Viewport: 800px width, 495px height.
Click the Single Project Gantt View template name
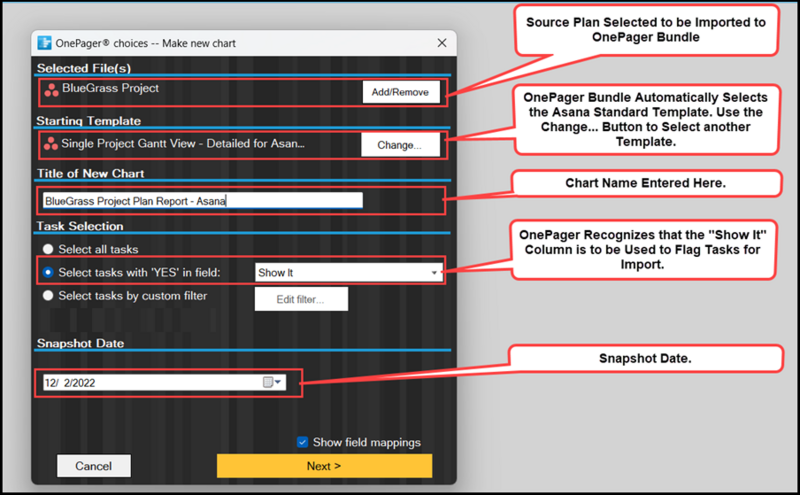pos(183,144)
